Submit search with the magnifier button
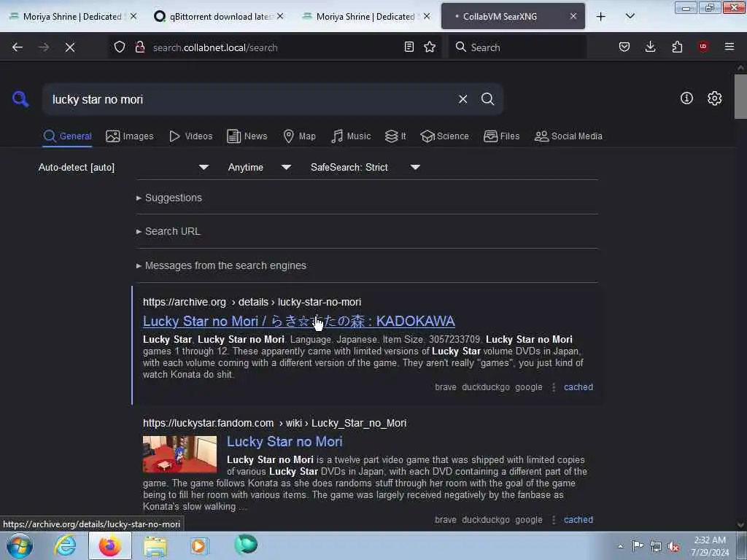This screenshot has height=560, width=747. (x=487, y=98)
